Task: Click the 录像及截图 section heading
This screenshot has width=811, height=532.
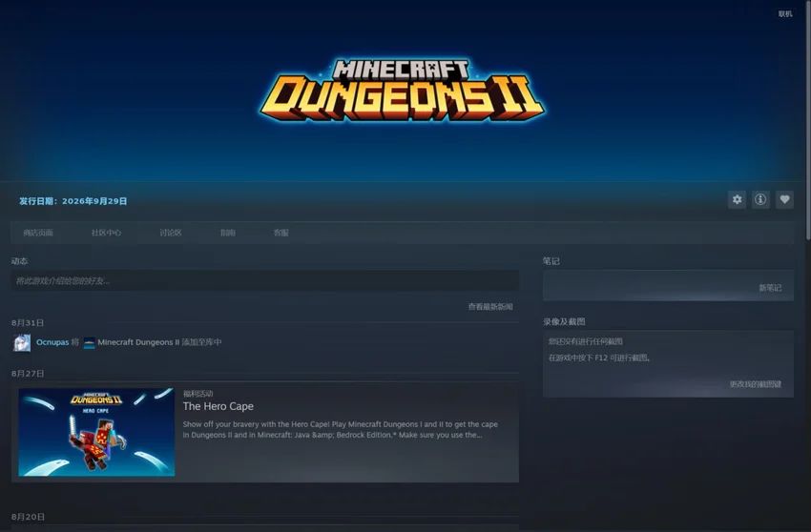Action: [564, 321]
